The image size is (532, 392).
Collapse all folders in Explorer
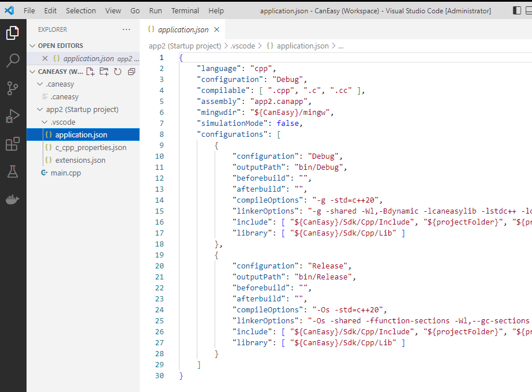(x=132, y=72)
